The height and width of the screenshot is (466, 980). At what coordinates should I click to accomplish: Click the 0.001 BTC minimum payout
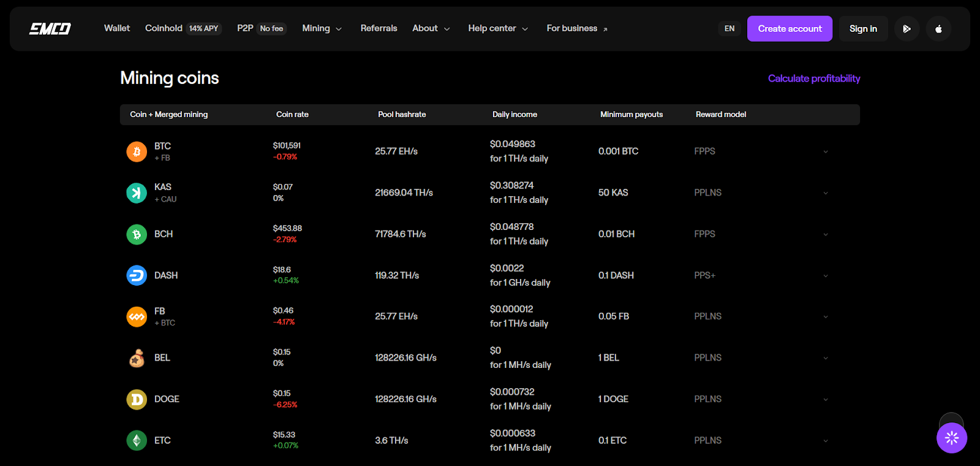tap(618, 151)
